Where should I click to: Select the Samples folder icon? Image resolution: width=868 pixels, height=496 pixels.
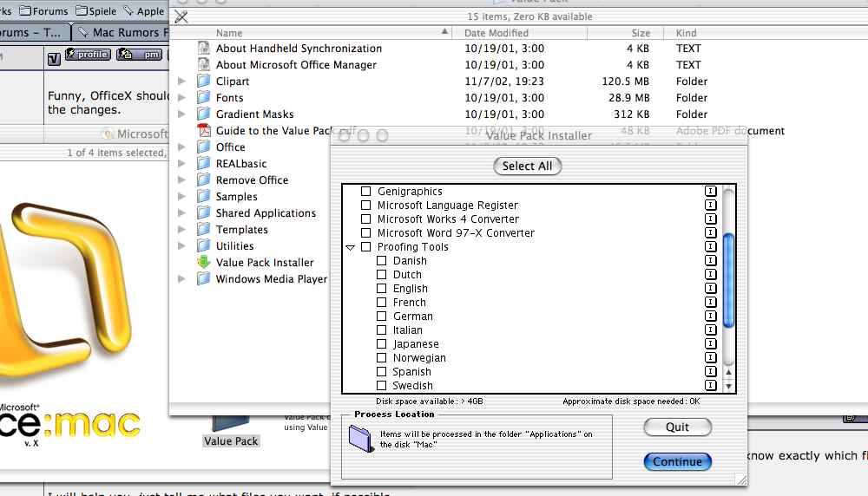(204, 196)
